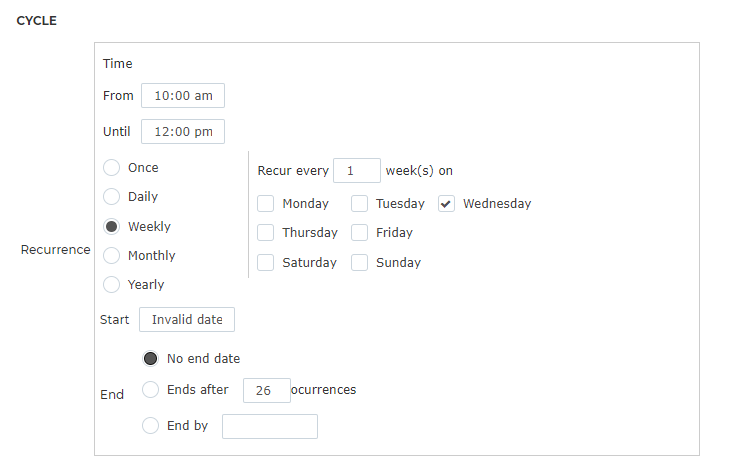Pick the Yearly recurrence option
This screenshot has width=730, height=468.
click(111, 285)
